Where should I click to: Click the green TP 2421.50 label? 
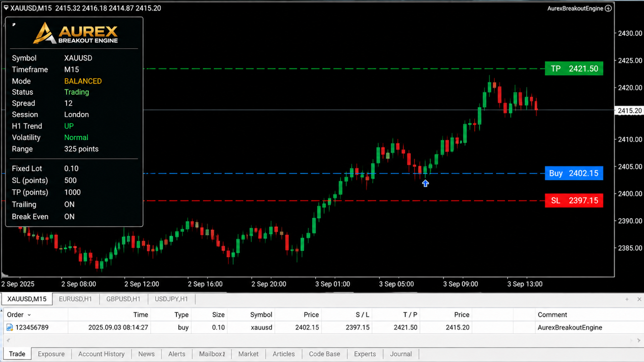click(x=574, y=69)
